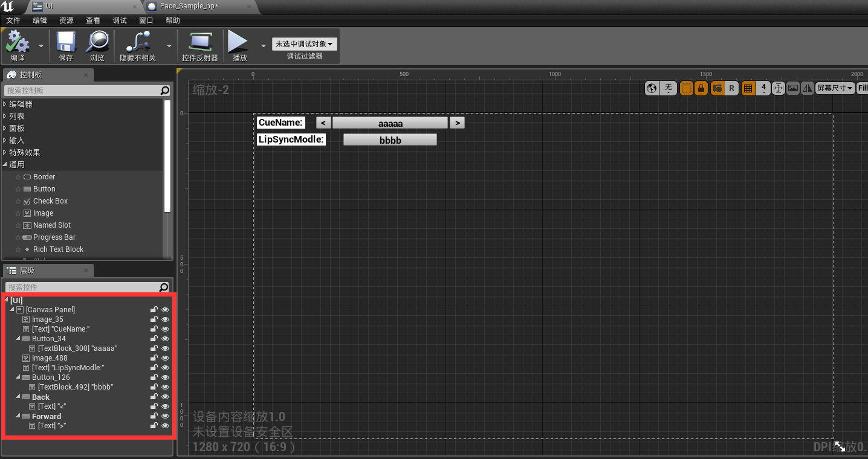
Task: Expand the 输入 palette category
Action: (5, 140)
